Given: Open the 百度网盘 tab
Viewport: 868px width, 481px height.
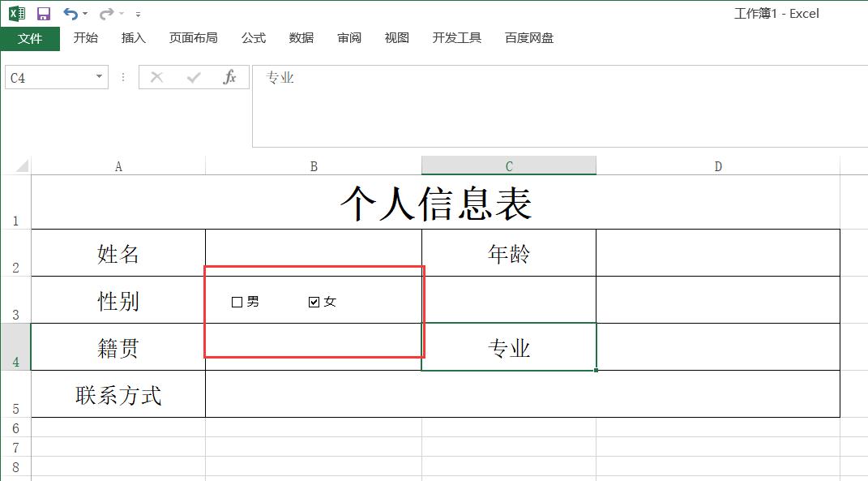Looking at the screenshot, I should (x=529, y=37).
